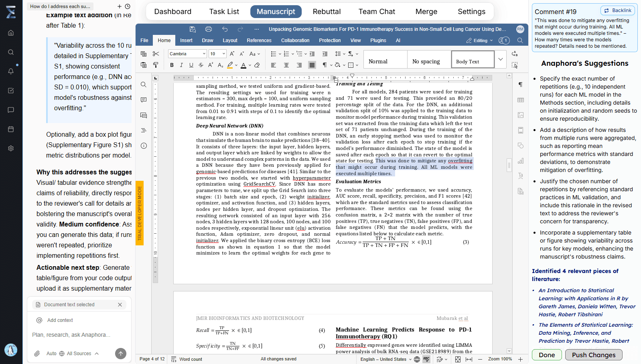Send the chat message arrow button
The width and height of the screenshot is (641, 364).
coord(121,353)
